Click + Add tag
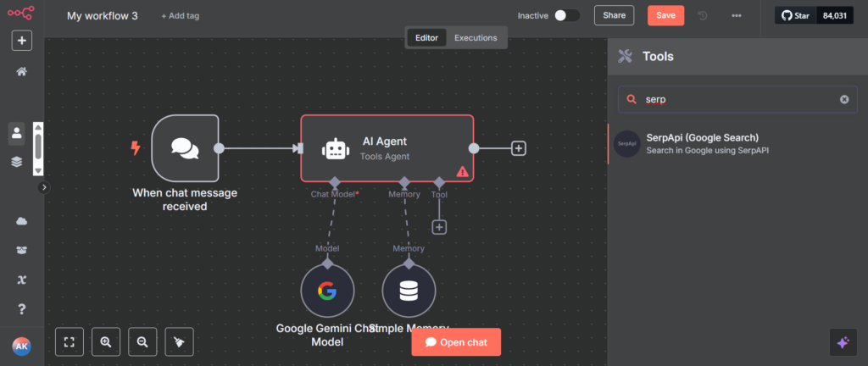This screenshot has width=868, height=366. (180, 16)
